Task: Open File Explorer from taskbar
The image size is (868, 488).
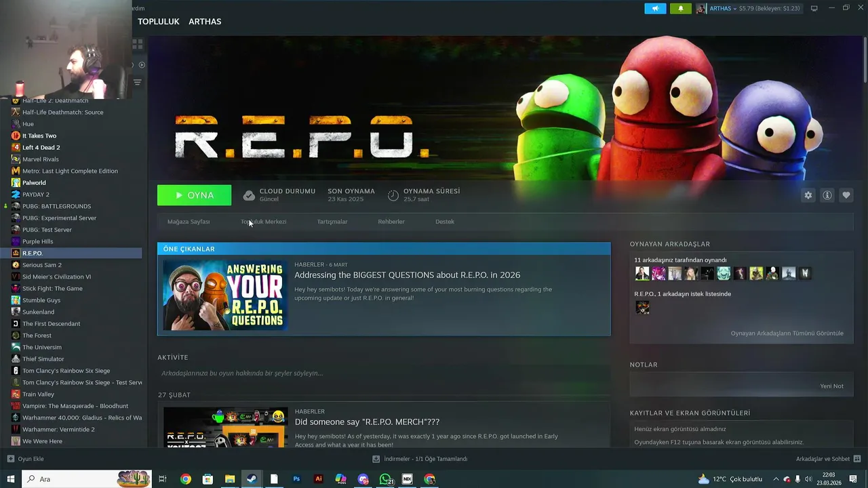Action: click(x=230, y=479)
